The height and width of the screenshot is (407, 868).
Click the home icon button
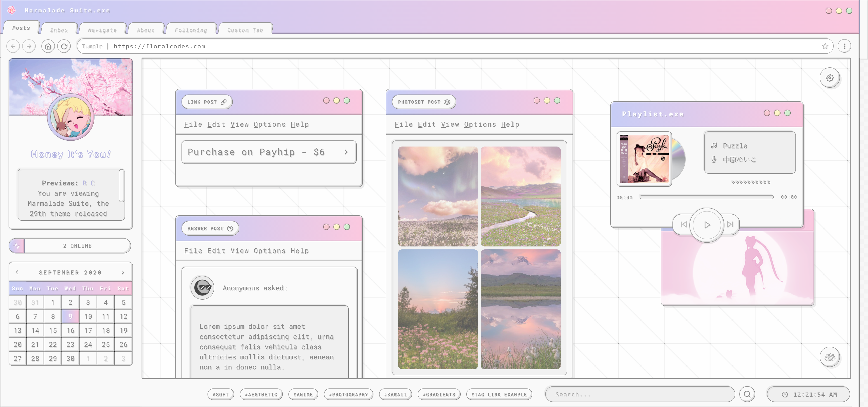point(48,46)
